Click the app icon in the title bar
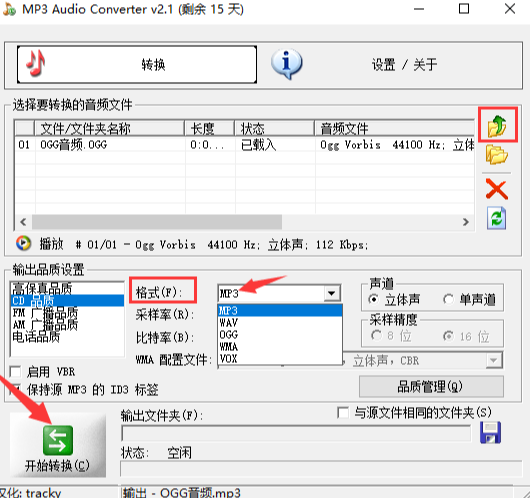The width and height of the screenshot is (530, 498). coord(9,9)
